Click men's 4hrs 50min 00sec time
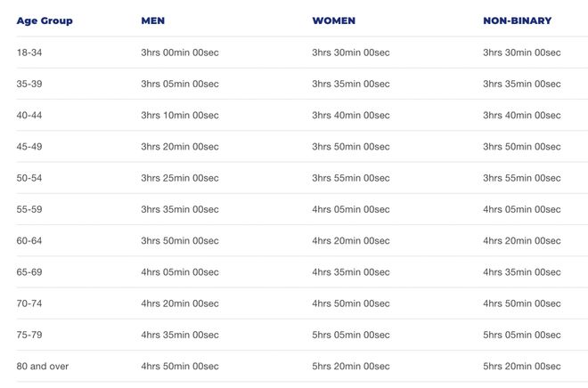 (180, 367)
